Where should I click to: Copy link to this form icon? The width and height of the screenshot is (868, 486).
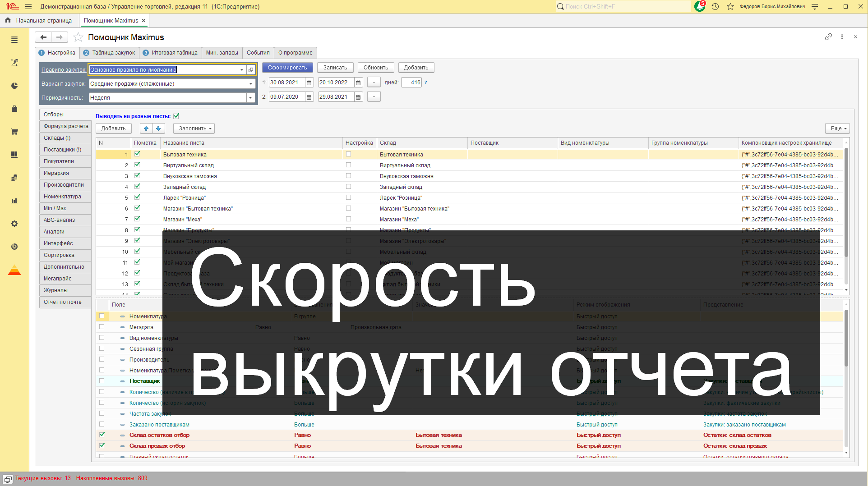click(828, 37)
